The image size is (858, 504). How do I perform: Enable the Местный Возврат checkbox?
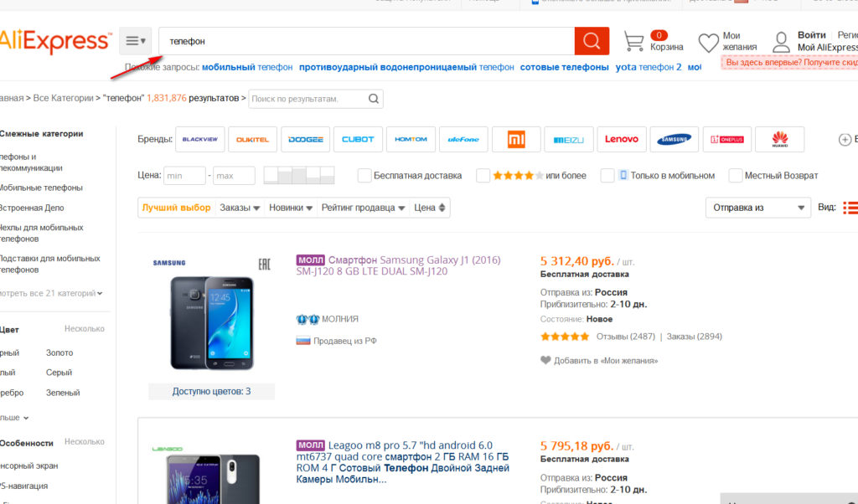pos(736,176)
